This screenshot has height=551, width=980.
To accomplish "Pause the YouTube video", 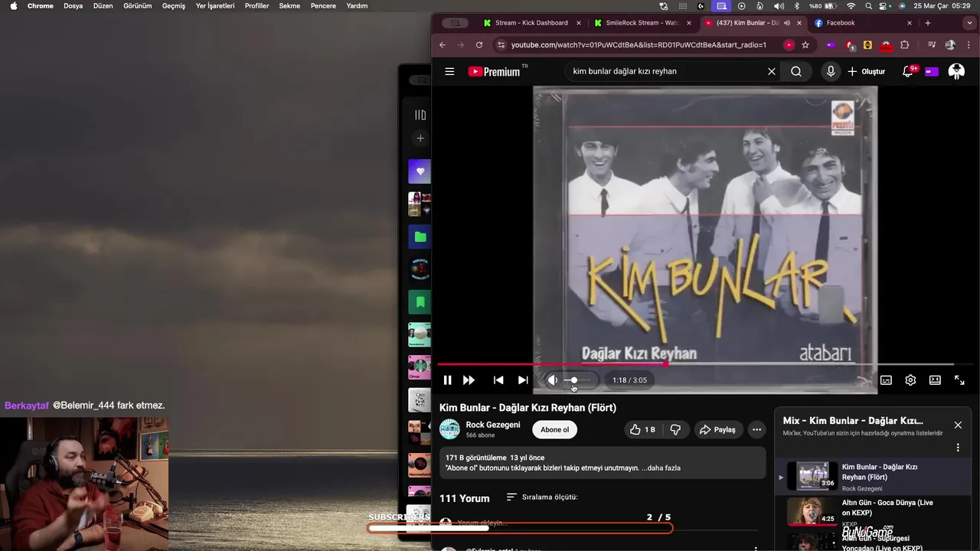I will (447, 380).
